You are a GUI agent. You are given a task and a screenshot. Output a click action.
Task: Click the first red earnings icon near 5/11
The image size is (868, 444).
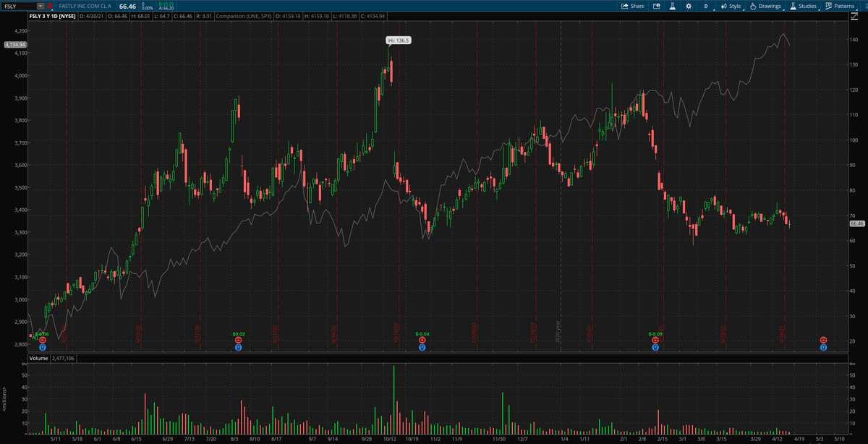42,340
